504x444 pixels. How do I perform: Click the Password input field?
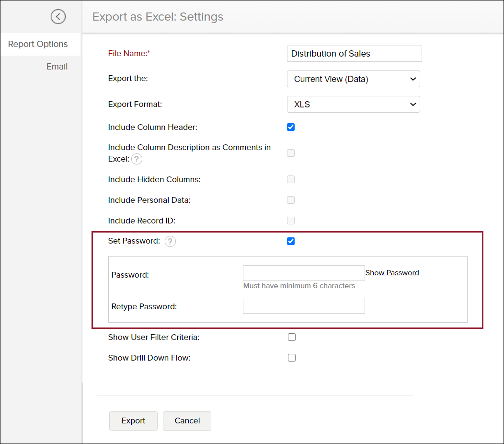(x=304, y=273)
